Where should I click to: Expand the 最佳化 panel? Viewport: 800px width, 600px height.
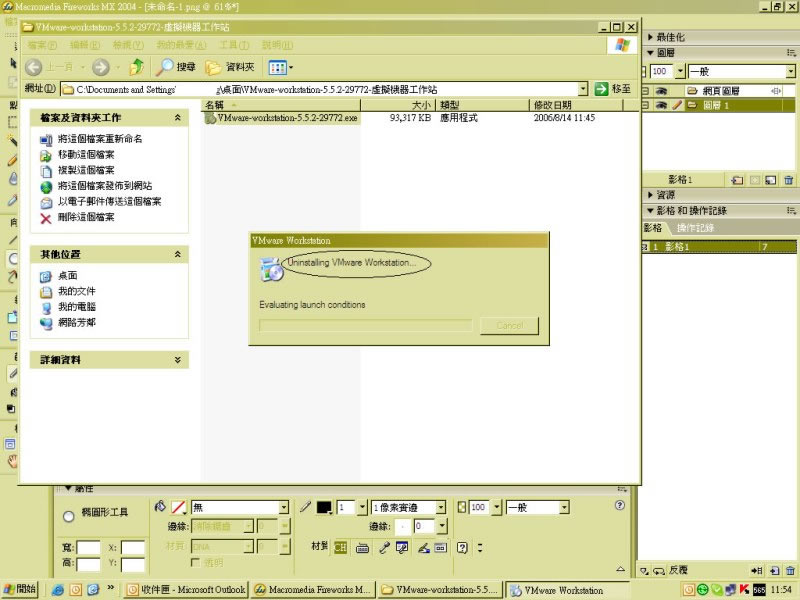point(651,37)
